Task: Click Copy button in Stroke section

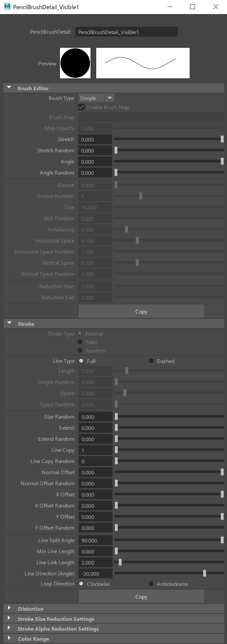Action: [x=141, y=597]
